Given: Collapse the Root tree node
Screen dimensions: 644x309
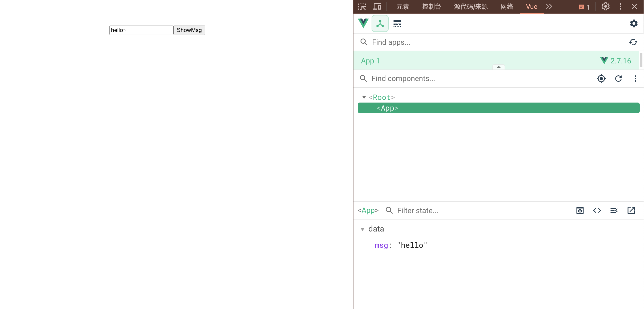Looking at the screenshot, I should [x=364, y=97].
